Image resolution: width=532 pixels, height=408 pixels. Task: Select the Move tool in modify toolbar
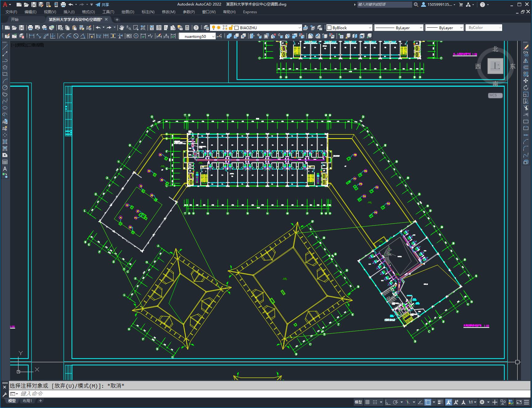coord(526,81)
